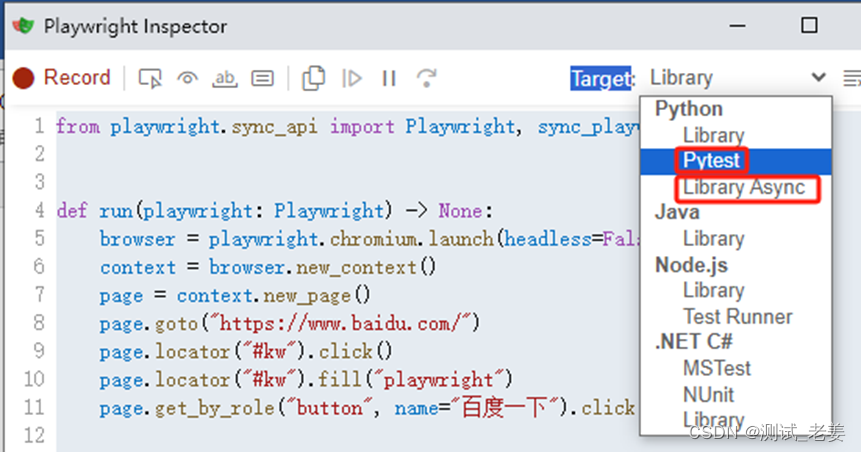This screenshot has width=861, height=452.
Task: Click the red Record button
Action: (62, 78)
